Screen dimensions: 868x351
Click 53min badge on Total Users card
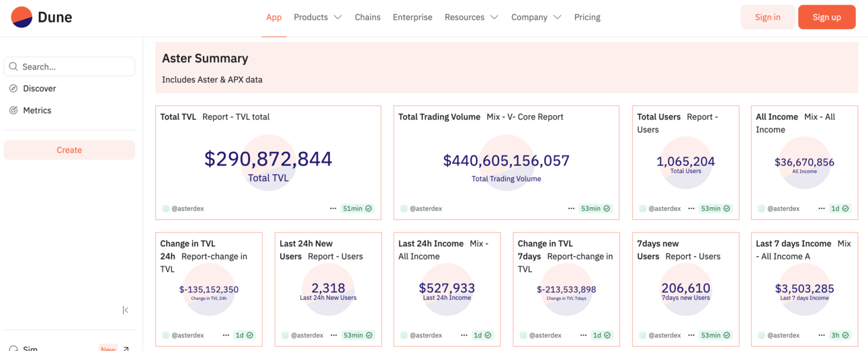tap(716, 208)
